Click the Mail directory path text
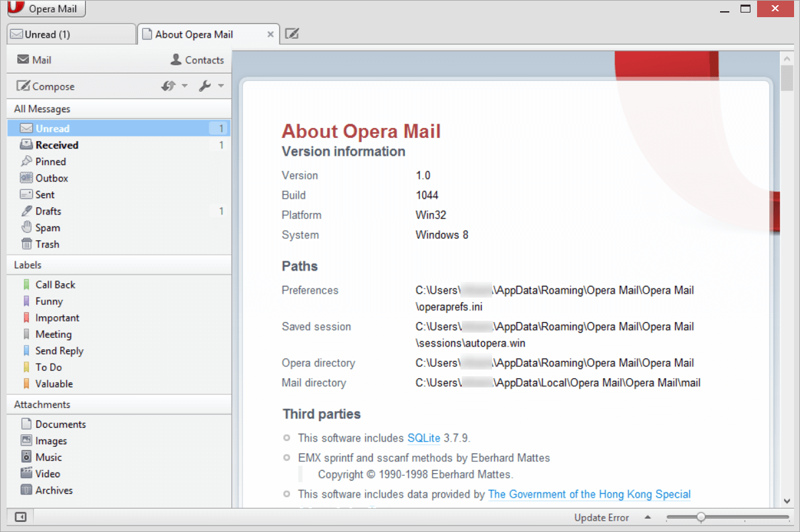800x532 pixels. [558, 383]
